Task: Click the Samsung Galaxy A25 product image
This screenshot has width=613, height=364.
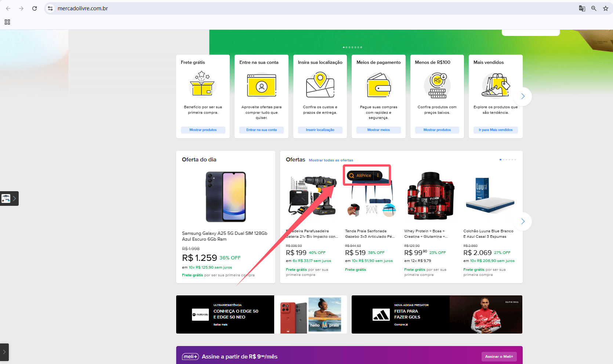Action: (226, 197)
